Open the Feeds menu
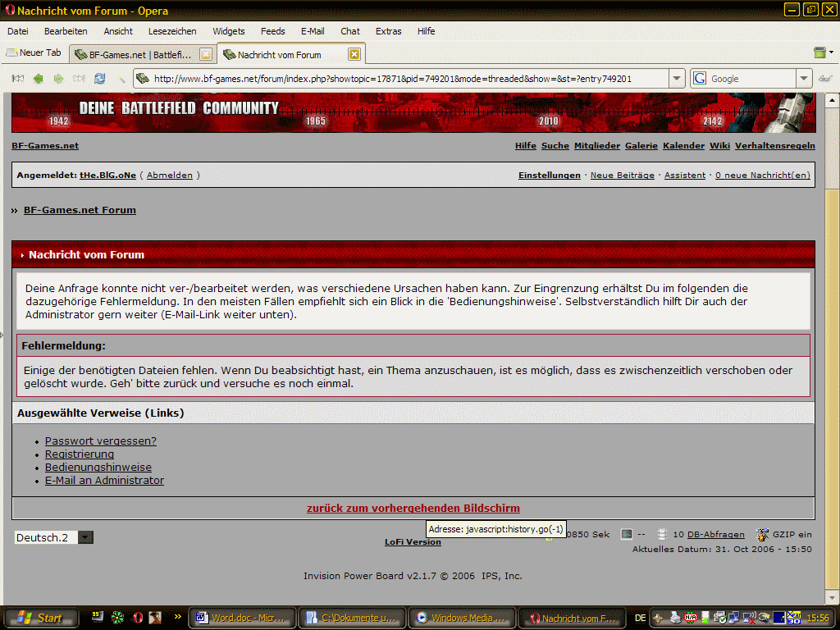840x630 pixels. 272,31
